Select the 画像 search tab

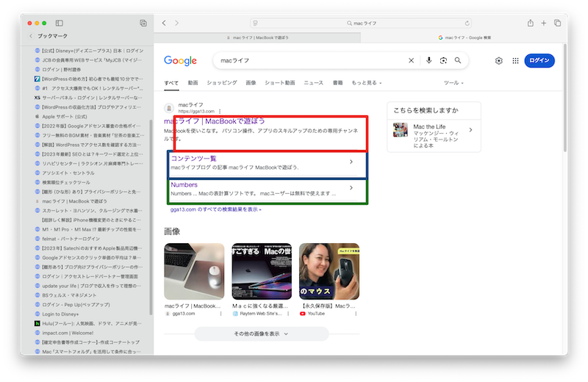pos(251,83)
